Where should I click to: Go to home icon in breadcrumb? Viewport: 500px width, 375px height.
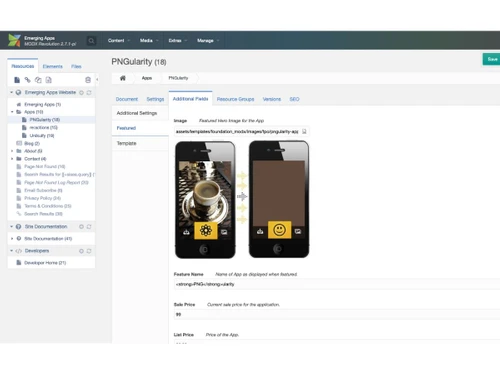tap(123, 78)
